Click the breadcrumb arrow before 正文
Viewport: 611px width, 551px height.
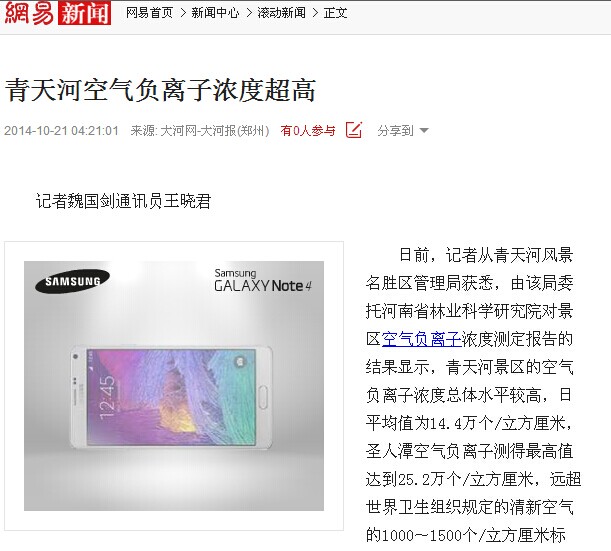point(315,13)
